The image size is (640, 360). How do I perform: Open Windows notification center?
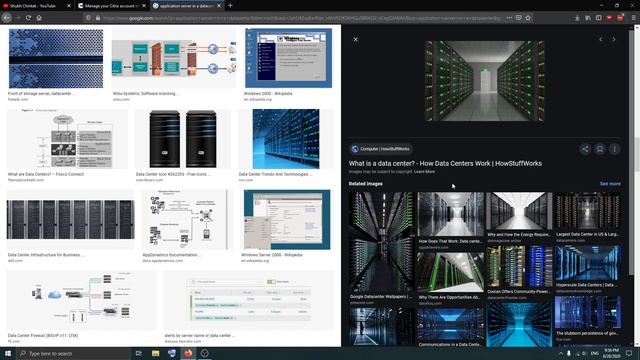click(x=629, y=353)
